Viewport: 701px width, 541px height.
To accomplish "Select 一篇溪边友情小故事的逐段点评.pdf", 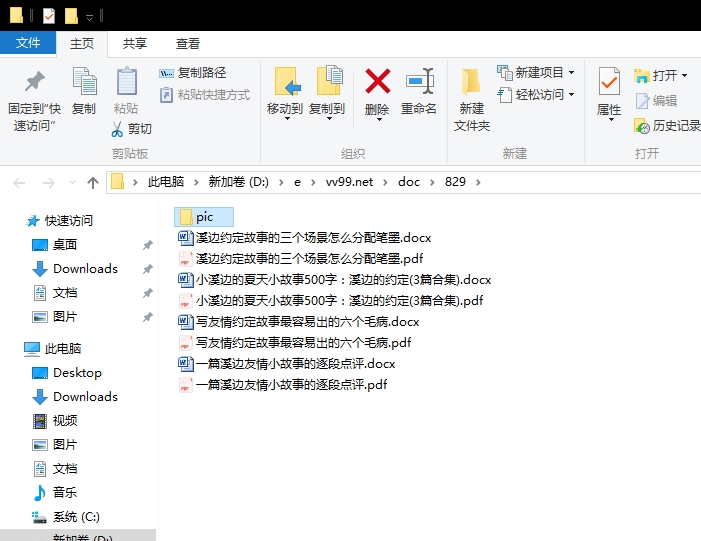I will pyautogui.click(x=283, y=385).
